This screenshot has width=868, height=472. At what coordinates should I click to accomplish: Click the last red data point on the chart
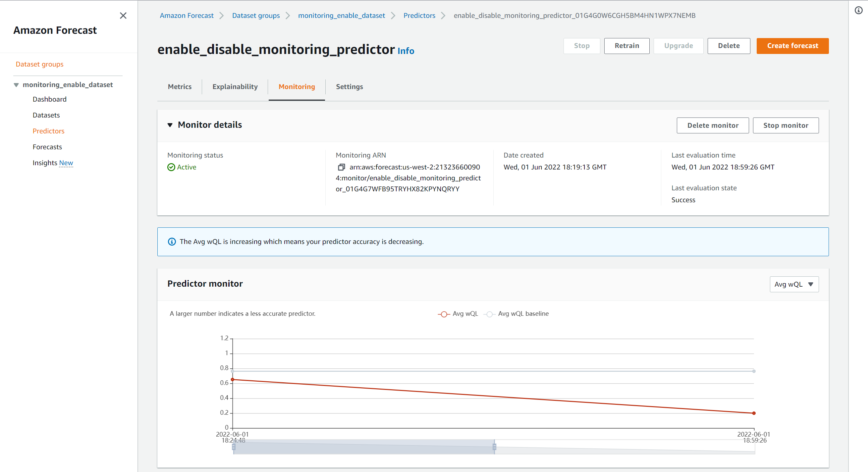(x=754, y=413)
